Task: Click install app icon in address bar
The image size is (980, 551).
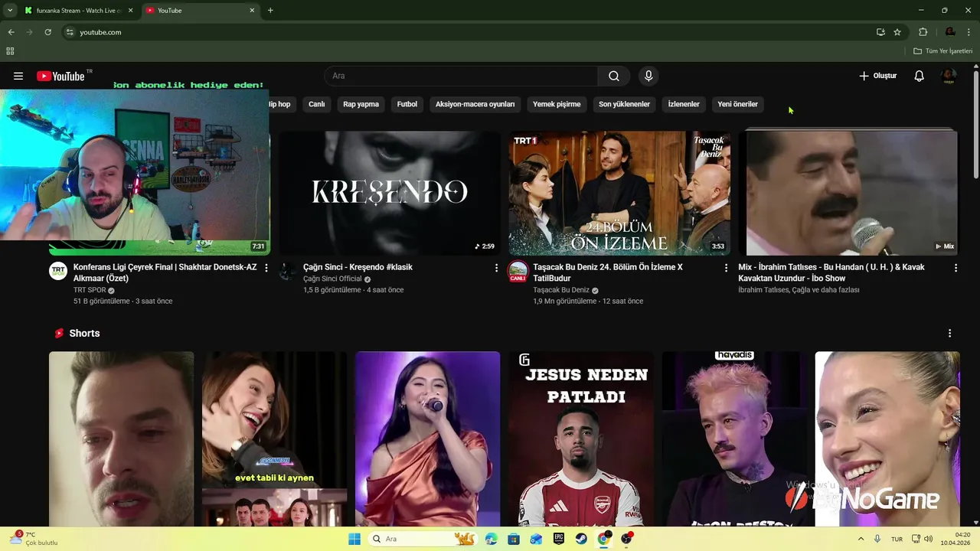Action: tap(880, 32)
